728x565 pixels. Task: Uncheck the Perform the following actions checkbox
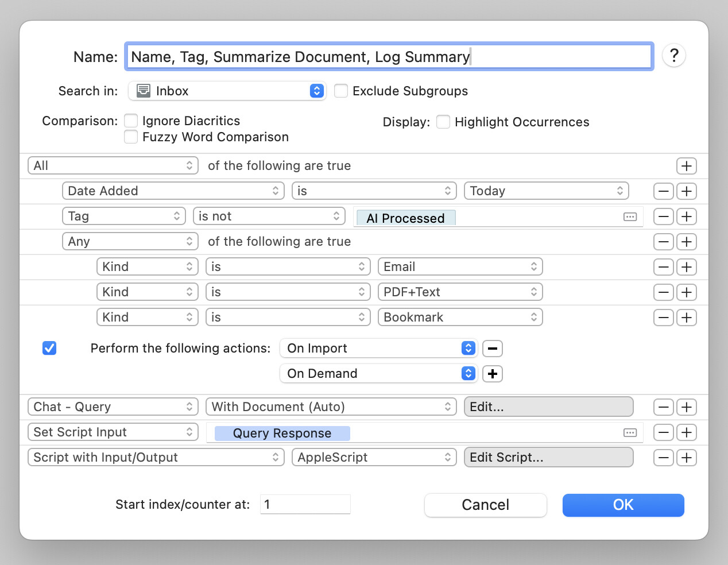click(x=49, y=349)
